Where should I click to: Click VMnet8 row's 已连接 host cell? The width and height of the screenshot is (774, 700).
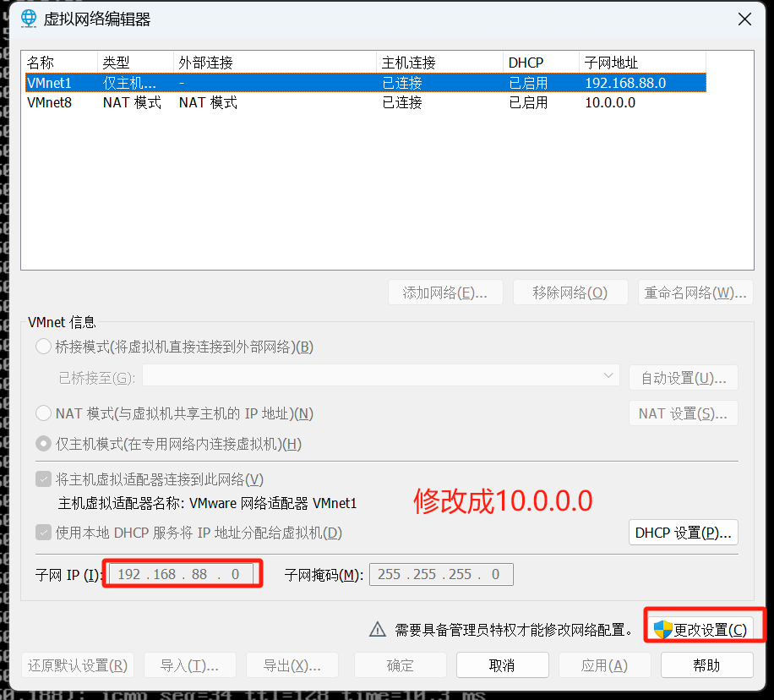(402, 102)
